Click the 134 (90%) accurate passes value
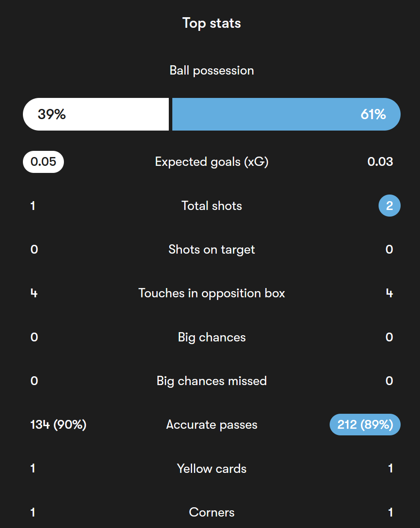Viewport: 420px width, 528px height. click(x=58, y=425)
